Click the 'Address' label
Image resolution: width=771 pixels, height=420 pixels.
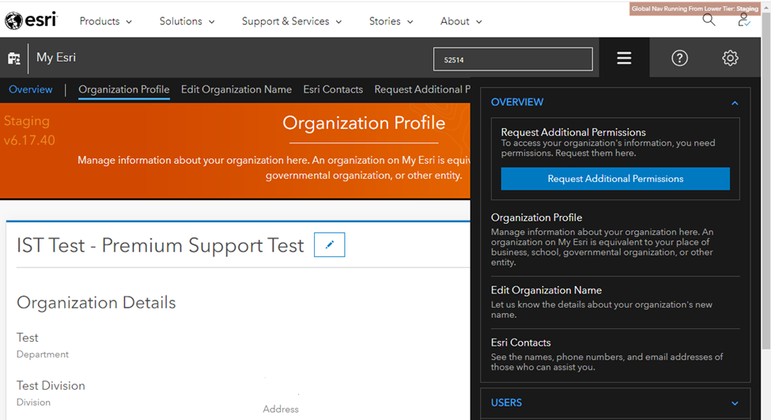click(x=280, y=409)
